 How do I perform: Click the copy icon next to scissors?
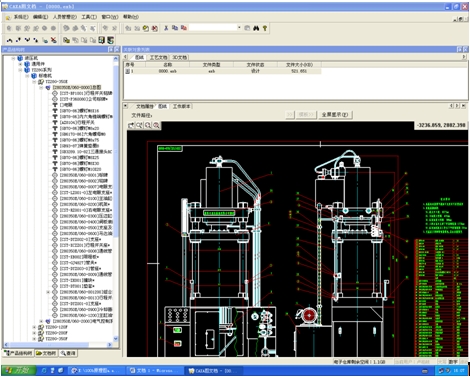tap(175, 28)
